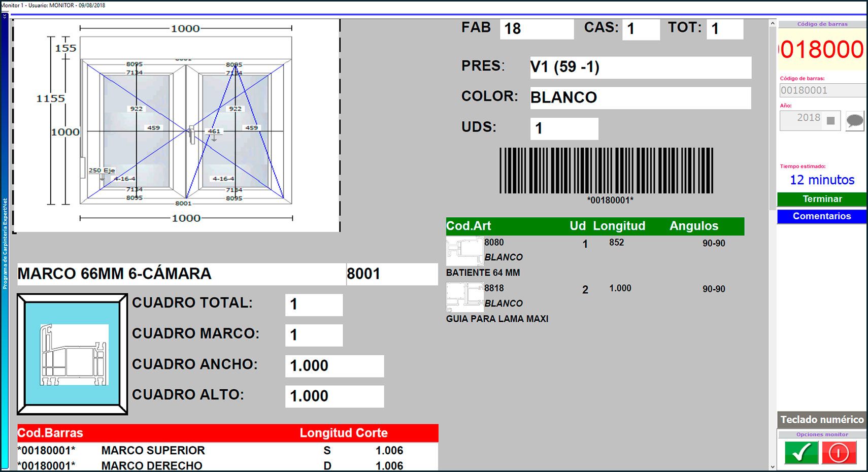The width and height of the screenshot is (868, 472).
Task: Click the 8080 batiente profile thumbnail
Action: (x=464, y=251)
